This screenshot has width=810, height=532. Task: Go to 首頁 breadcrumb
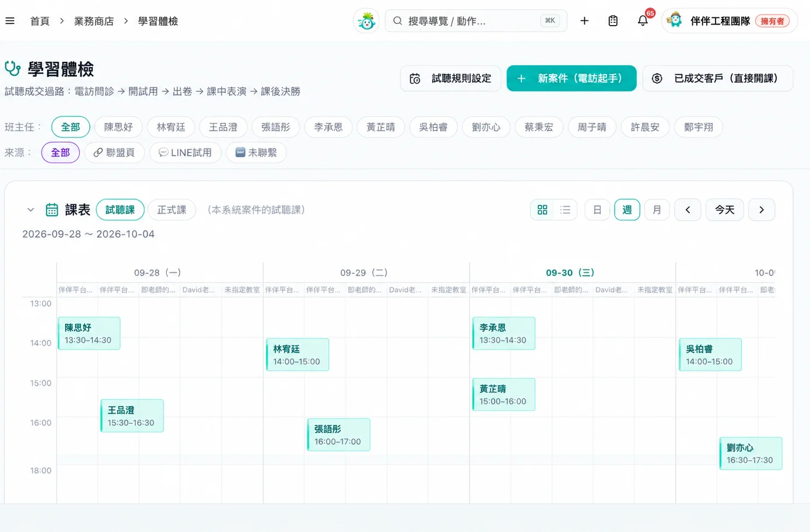tap(40, 21)
